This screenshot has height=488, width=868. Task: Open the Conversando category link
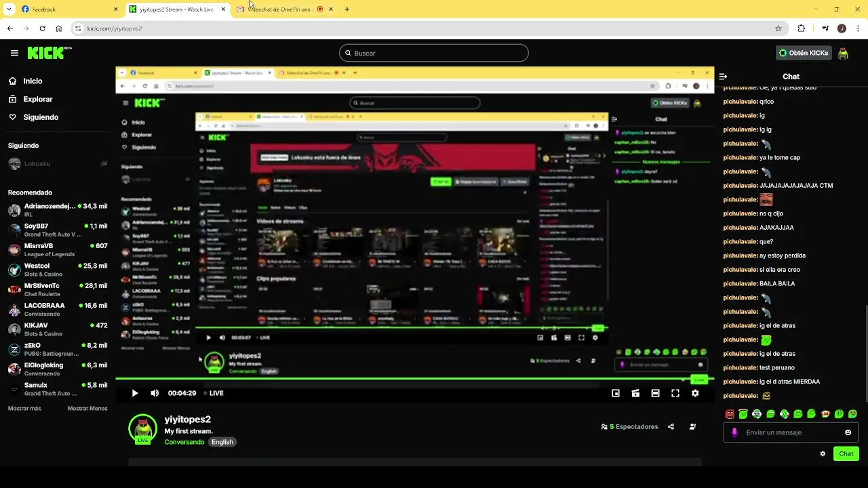184,442
